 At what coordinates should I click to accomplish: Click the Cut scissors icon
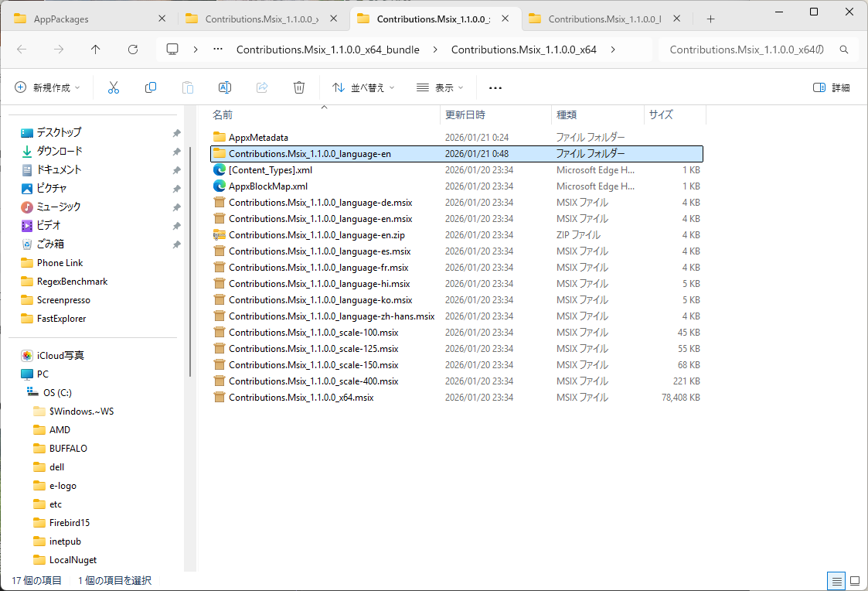coord(114,87)
